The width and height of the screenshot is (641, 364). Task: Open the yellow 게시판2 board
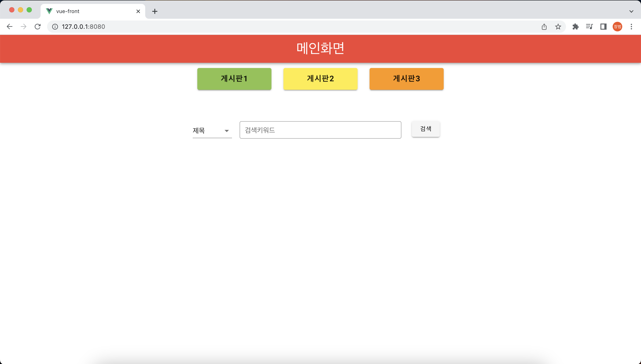pyautogui.click(x=320, y=79)
